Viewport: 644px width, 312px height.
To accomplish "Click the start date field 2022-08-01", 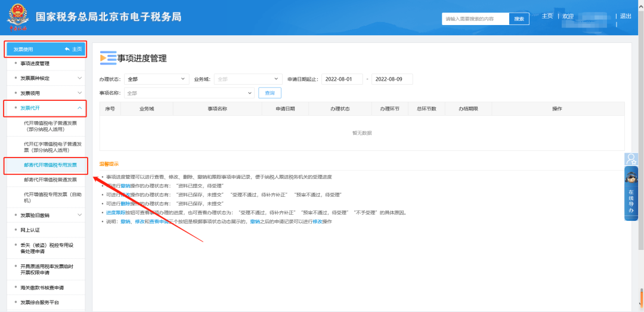I will 342,79.
